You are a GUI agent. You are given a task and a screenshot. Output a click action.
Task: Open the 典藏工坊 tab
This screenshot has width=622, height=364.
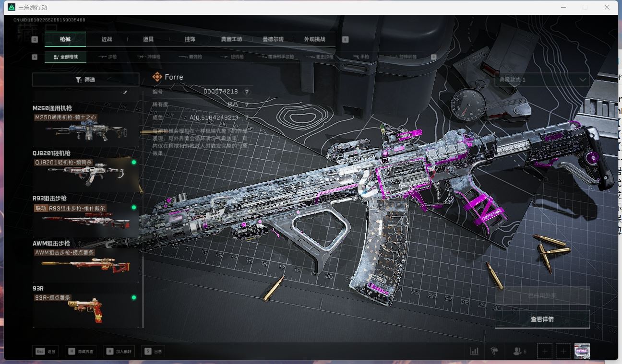pos(231,39)
